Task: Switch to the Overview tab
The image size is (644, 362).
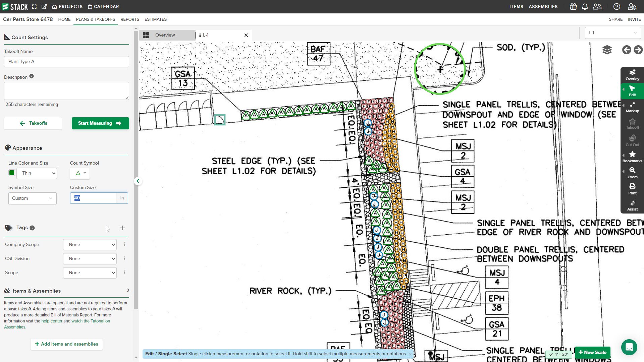Action: (x=165, y=35)
